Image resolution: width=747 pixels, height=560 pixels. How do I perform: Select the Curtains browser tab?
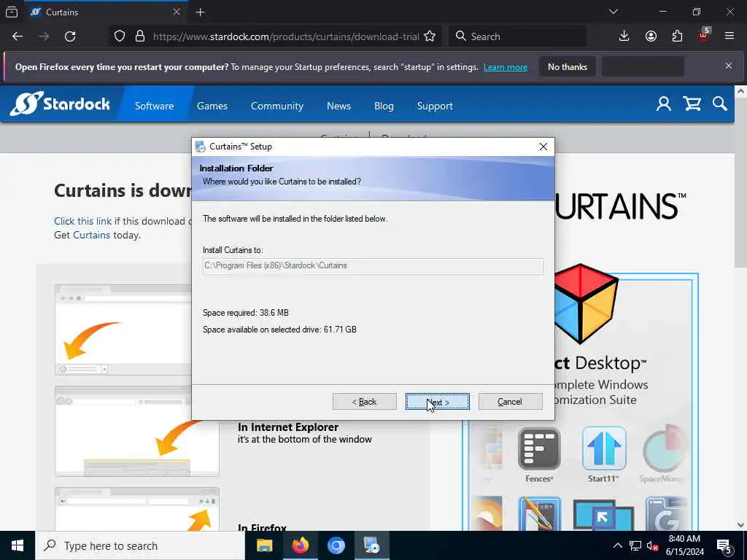[x=105, y=12]
